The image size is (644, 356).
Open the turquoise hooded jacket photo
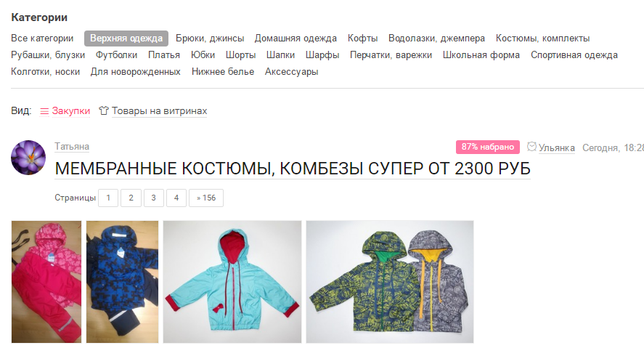(232, 282)
